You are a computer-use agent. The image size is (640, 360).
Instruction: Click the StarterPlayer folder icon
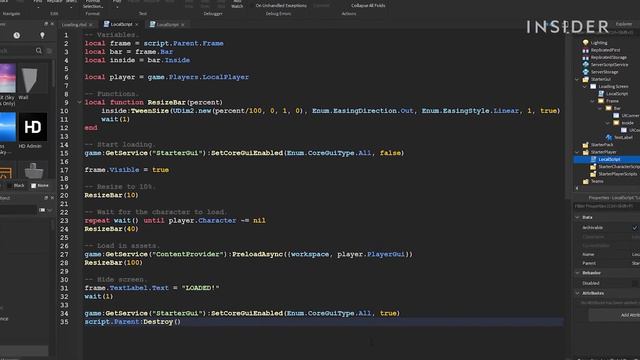point(586,152)
